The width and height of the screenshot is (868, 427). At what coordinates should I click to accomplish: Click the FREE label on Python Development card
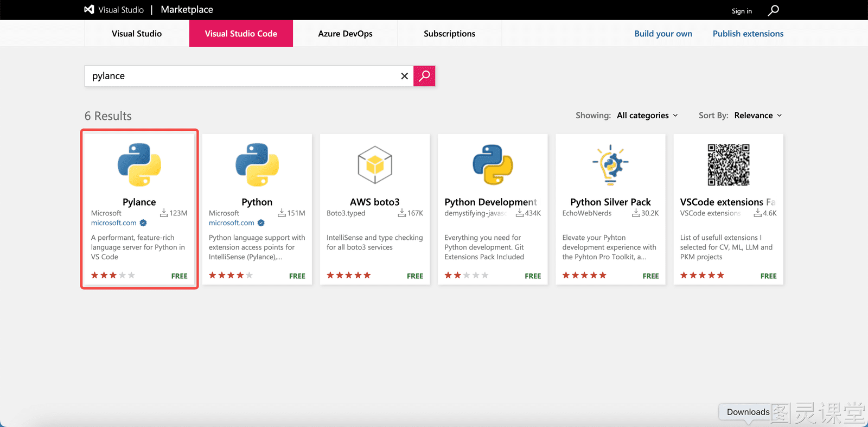tap(533, 276)
